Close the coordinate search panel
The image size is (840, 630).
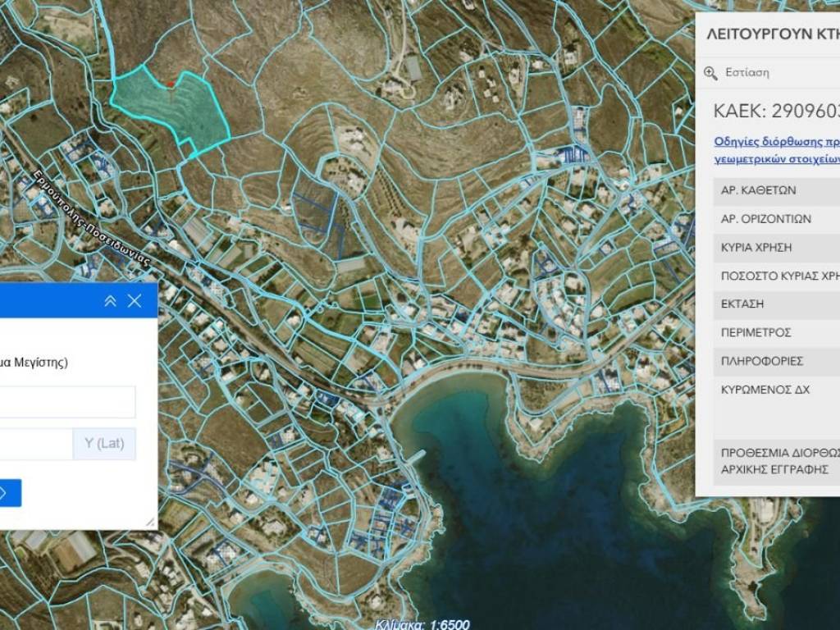(x=135, y=301)
